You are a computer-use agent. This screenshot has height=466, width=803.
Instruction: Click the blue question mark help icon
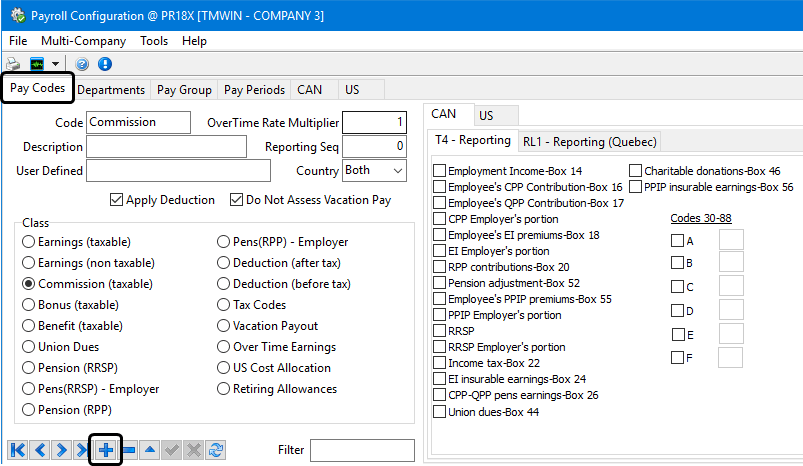[x=82, y=64]
